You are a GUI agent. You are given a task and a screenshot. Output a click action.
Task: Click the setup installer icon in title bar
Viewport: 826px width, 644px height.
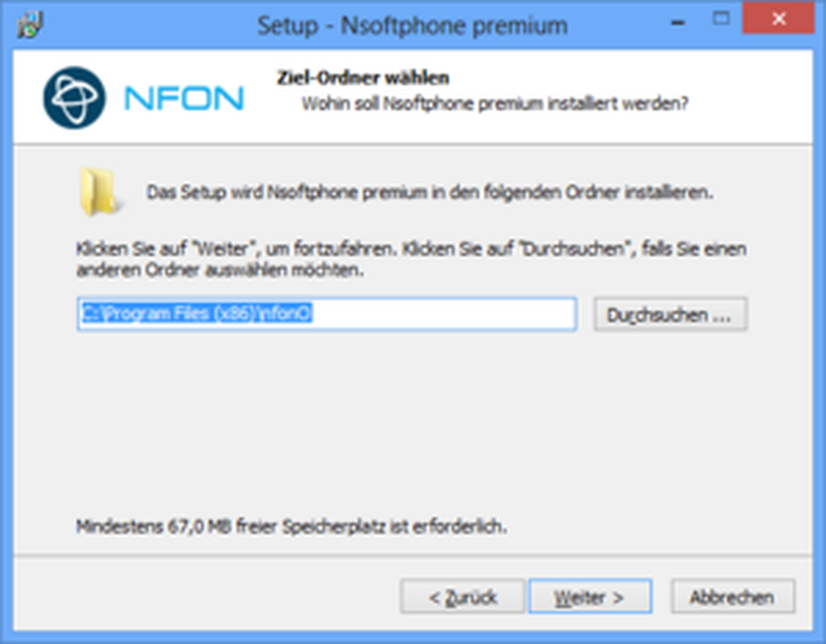[x=29, y=25]
